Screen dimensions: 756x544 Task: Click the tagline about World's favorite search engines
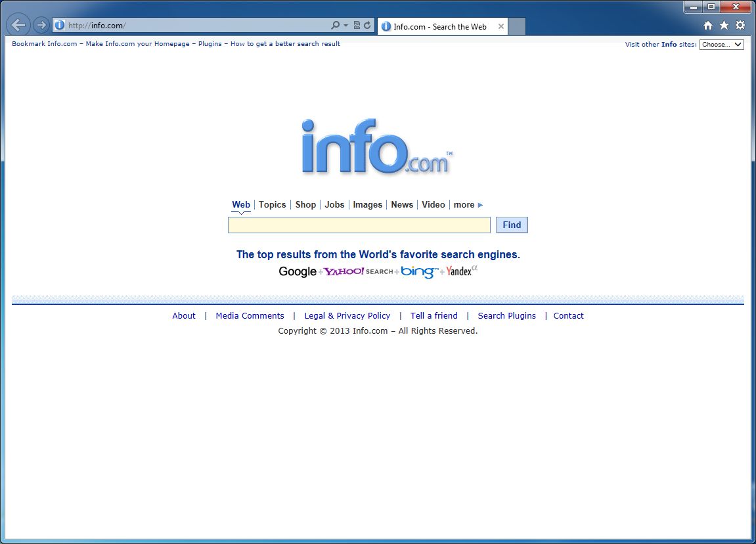pyautogui.click(x=378, y=254)
